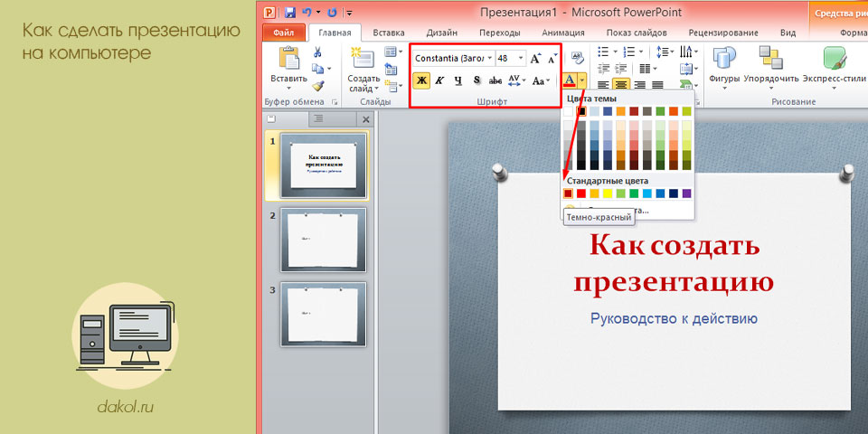Image resolution: width=868 pixels, height=434 pixels.
Task: Open the Clipboard group dialog launcher
Action: click(x=334, y=102)
